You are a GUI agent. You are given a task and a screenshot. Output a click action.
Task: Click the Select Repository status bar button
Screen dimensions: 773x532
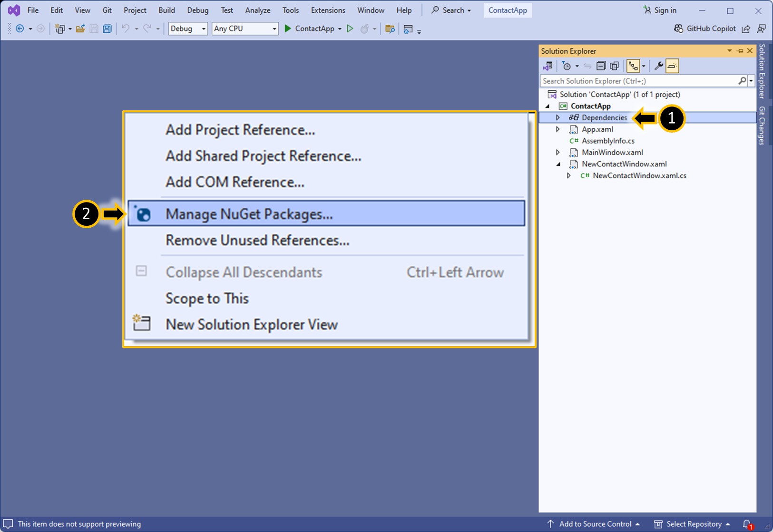click(x=692, y=524)
